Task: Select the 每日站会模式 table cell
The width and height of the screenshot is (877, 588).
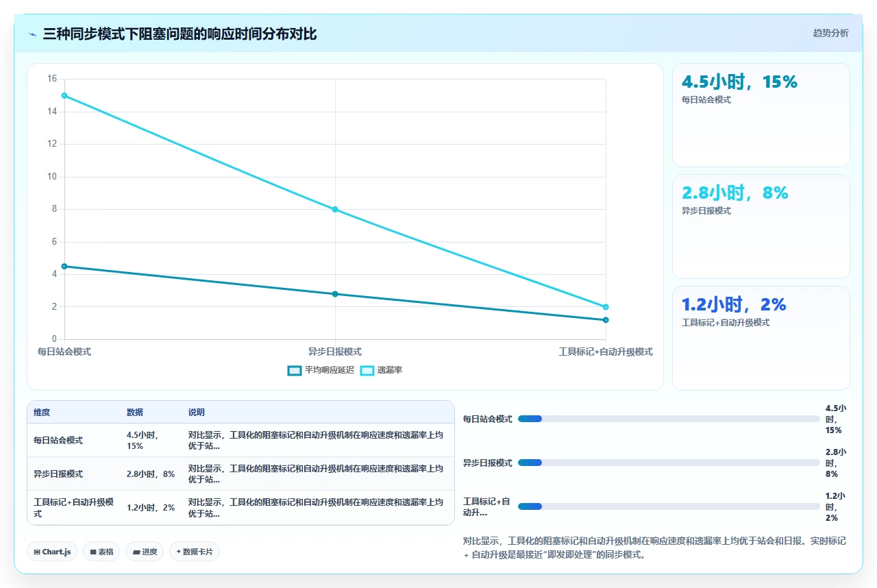Action: click(74, 440)
